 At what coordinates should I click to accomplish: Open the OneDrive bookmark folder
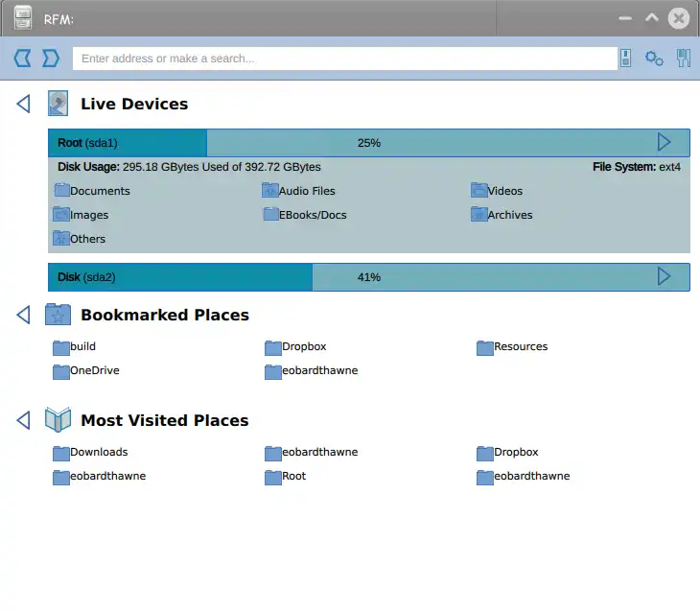pyautogui.click(x=85, y=371)
